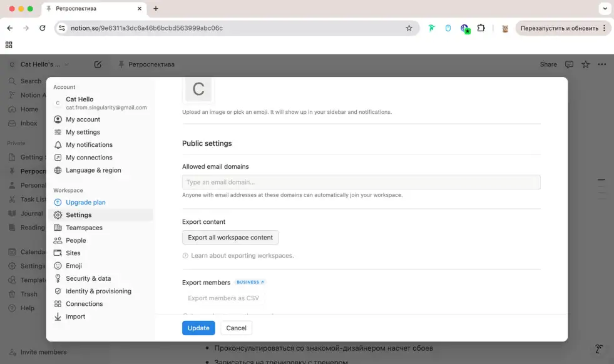This screenshot has height=364, width=614.
Task: Click the My notifications bell icon
Action: coord(58,145)
